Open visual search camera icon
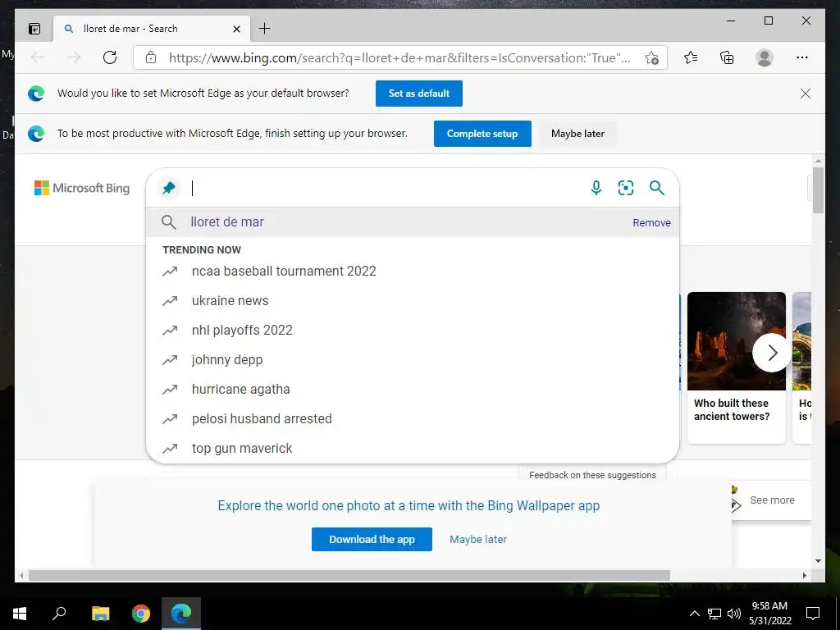This screenshot has width=840, height=630. [x=626, y=188]
